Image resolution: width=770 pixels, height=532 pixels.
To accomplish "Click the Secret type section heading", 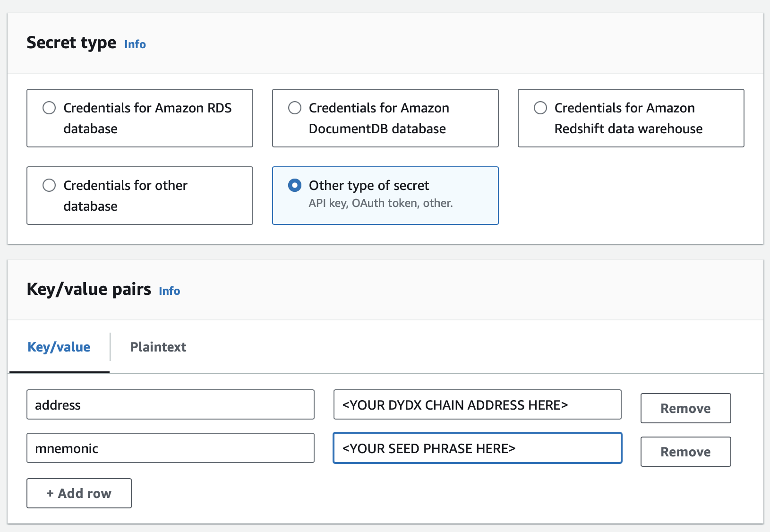I will 71,43.
